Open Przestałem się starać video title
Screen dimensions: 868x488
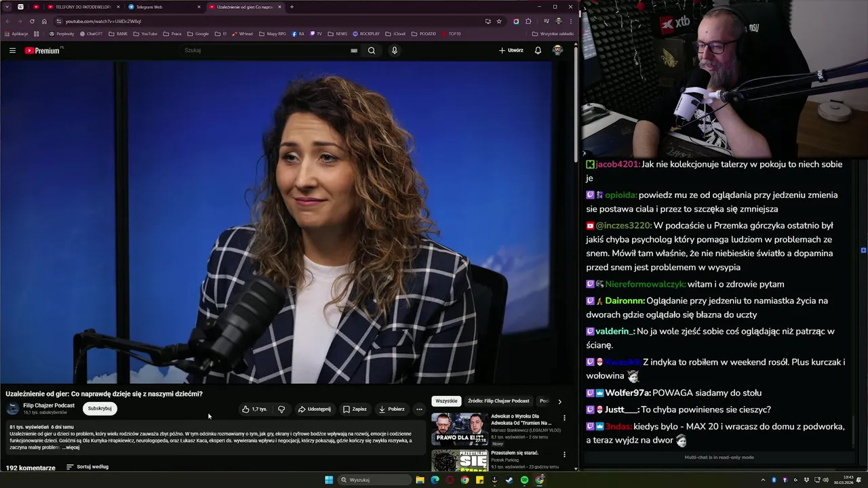[x=515, y=453]
